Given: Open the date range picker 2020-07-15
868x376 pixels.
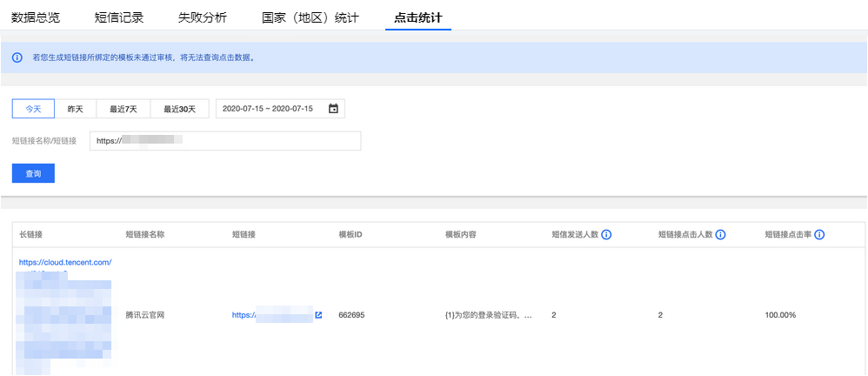Looking at the screenshot, I should tap(268, 109).
